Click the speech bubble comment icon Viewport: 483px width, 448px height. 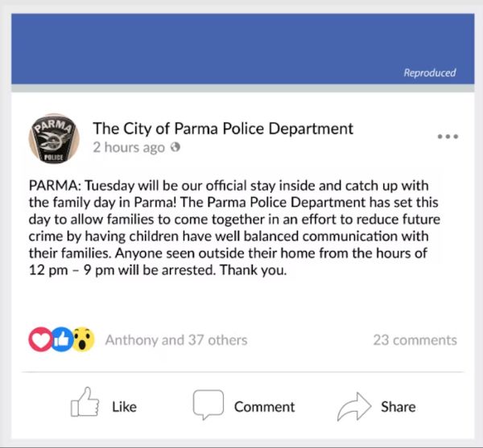point(208,405)
